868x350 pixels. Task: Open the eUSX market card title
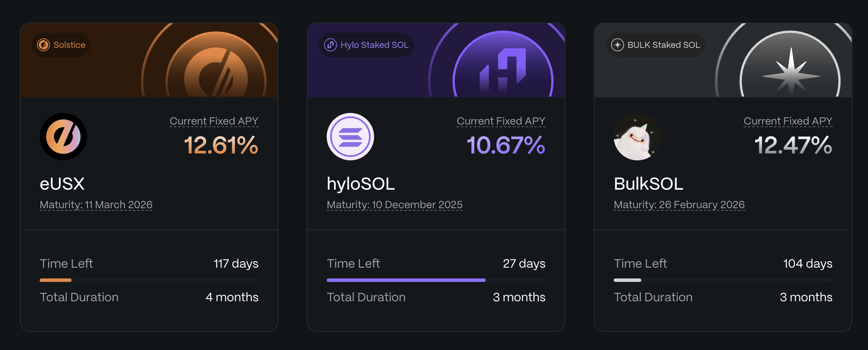(62, 184)
